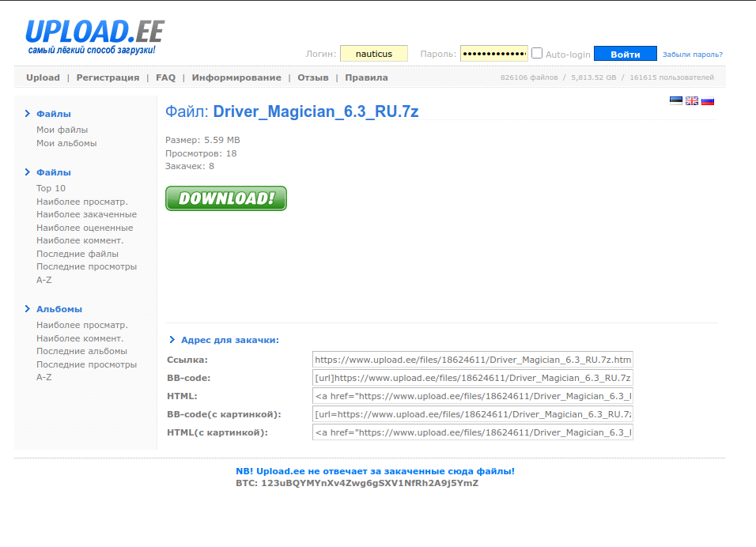This screenshot has width=756, height=547.
Task: Click the Адрес для закачки heading
Action: pos(230,340)
